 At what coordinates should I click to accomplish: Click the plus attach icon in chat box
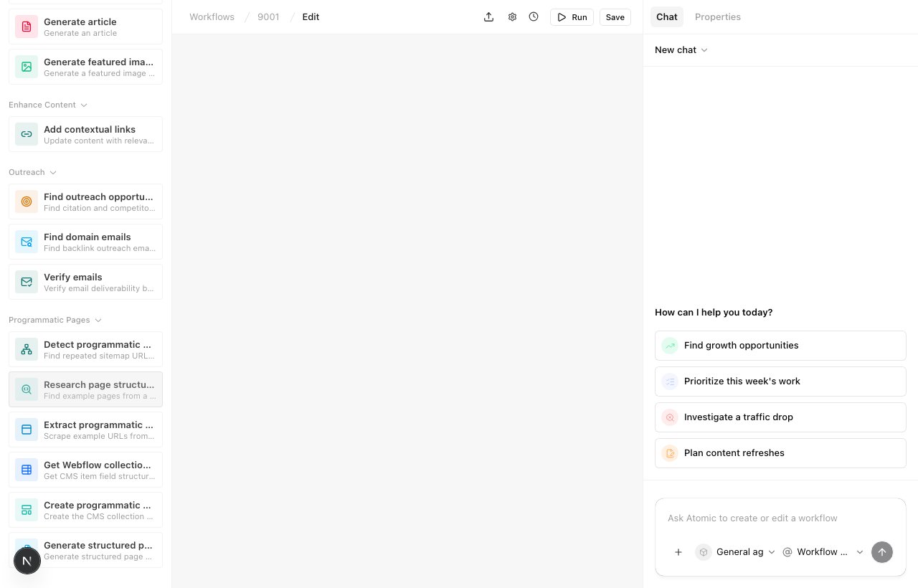[x=678, y=552]
